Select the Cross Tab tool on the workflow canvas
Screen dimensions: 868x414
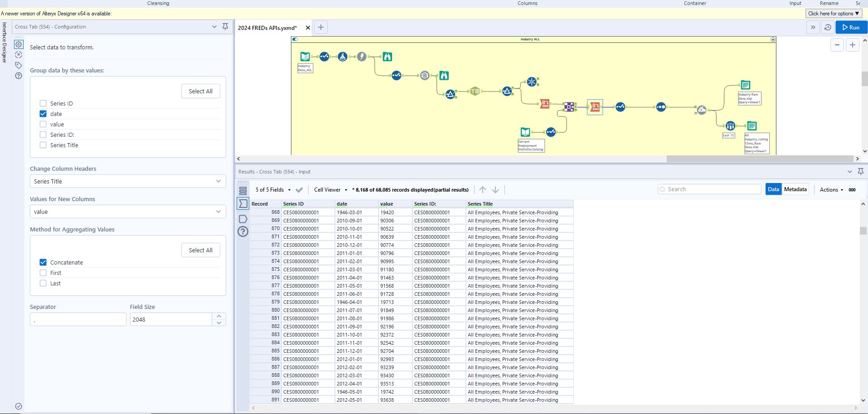point(595,107)
